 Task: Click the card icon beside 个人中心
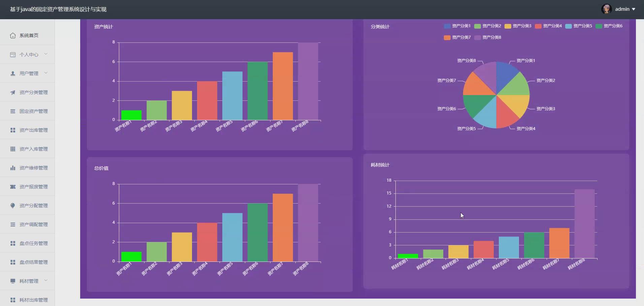(x=13, y=55)
